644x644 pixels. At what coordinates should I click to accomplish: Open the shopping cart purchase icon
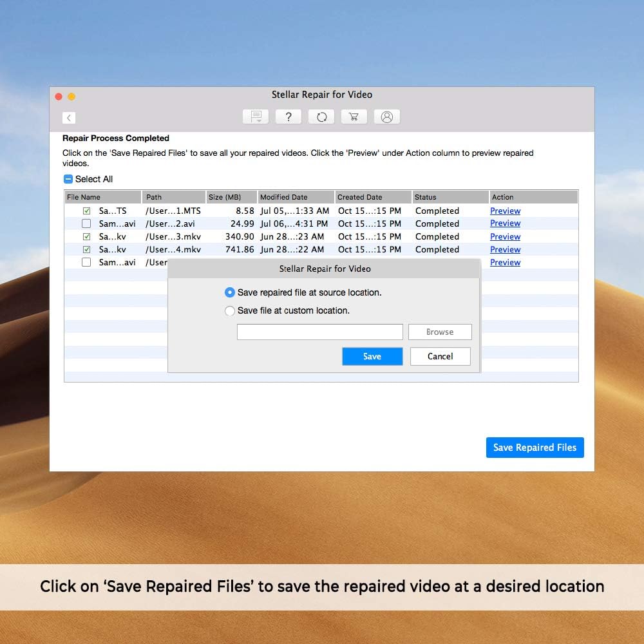[x=354, y=117]
